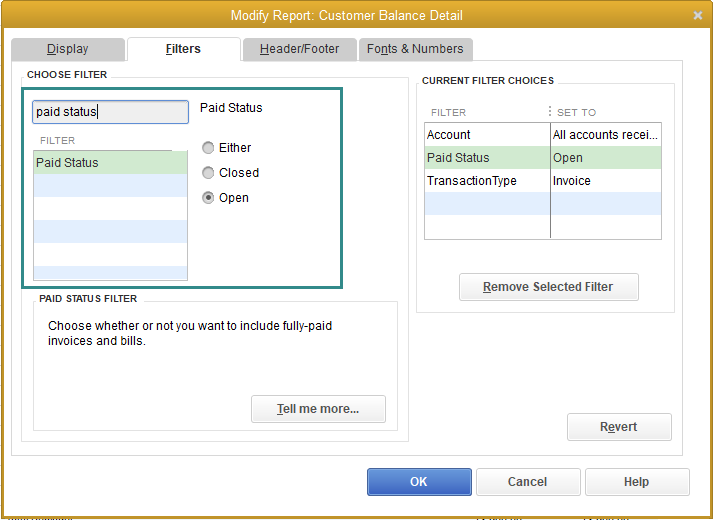Select Paid Status in the filter list
The image size is (714, 520).
point(110,163)
